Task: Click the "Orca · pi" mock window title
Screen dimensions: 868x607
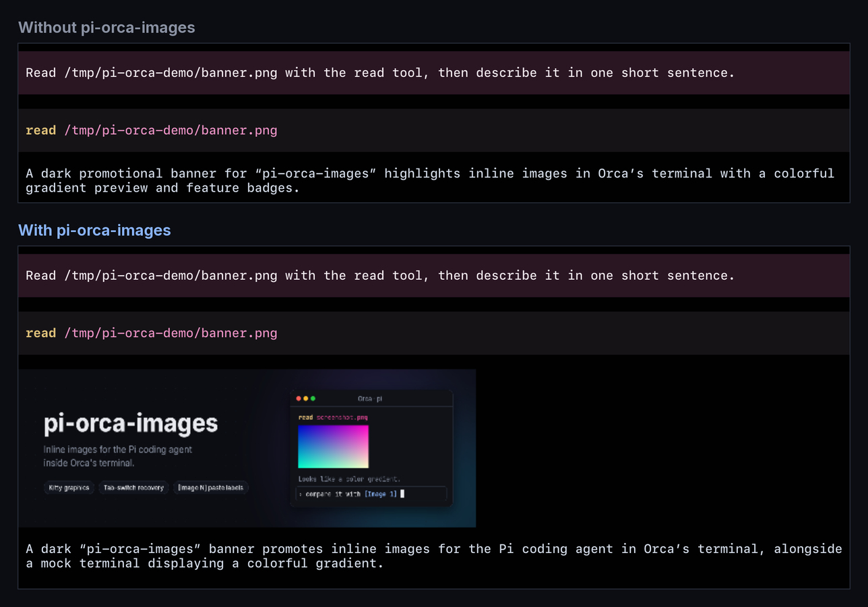Action: [x=370, y=399]
